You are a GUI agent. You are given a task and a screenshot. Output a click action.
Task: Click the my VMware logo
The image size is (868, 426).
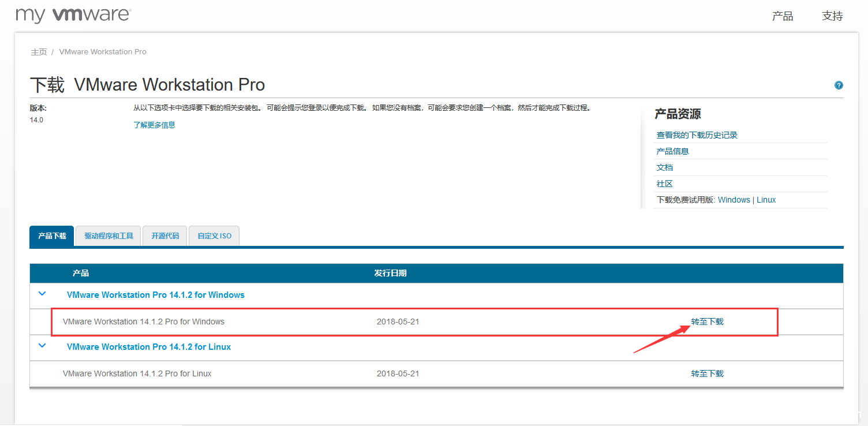tap(73, 15)
